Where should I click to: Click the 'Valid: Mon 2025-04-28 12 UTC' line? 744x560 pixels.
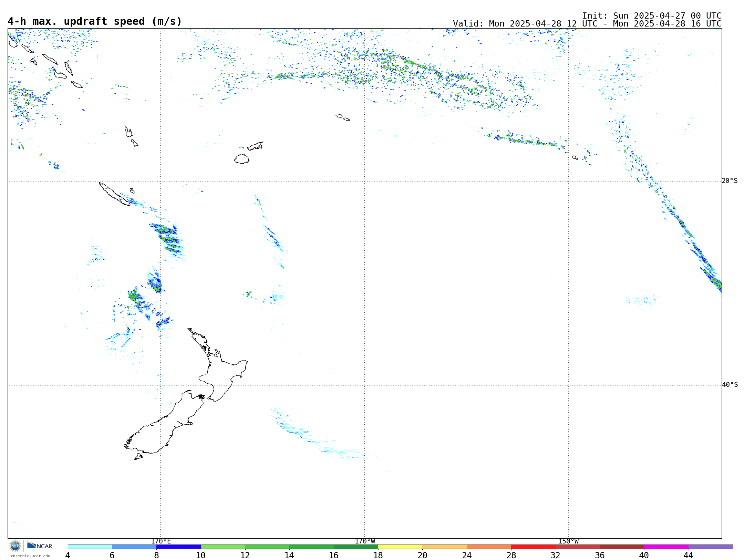coord(587,24)
